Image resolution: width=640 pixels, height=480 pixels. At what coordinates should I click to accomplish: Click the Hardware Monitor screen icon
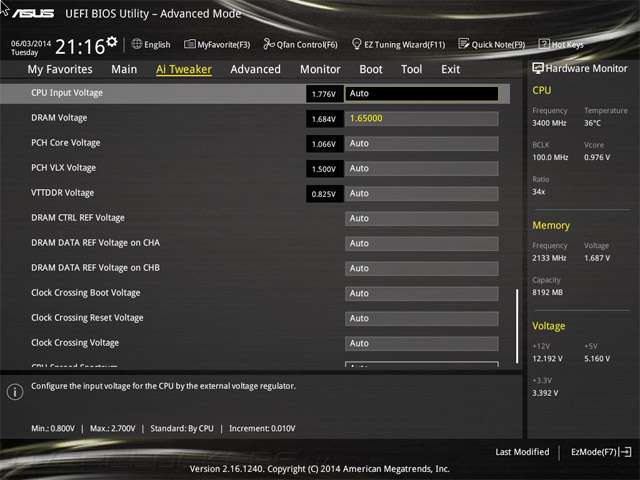tap(538, 68)
